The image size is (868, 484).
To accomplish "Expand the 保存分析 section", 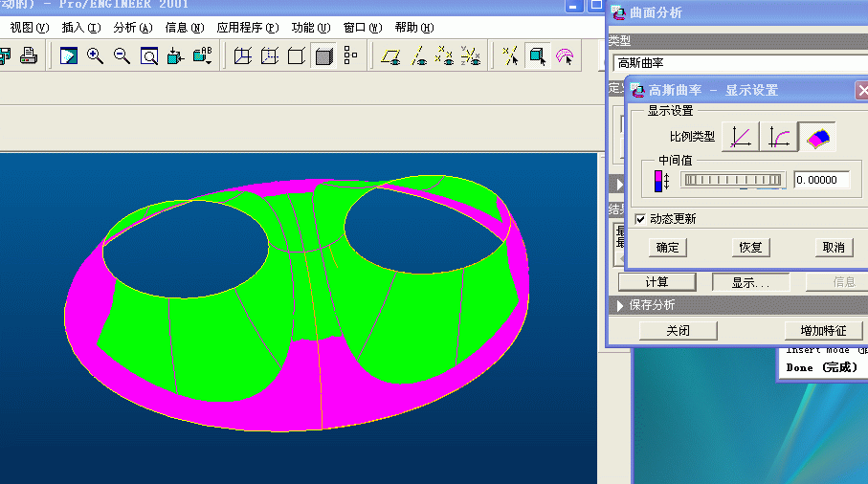I will coord(620,305).
